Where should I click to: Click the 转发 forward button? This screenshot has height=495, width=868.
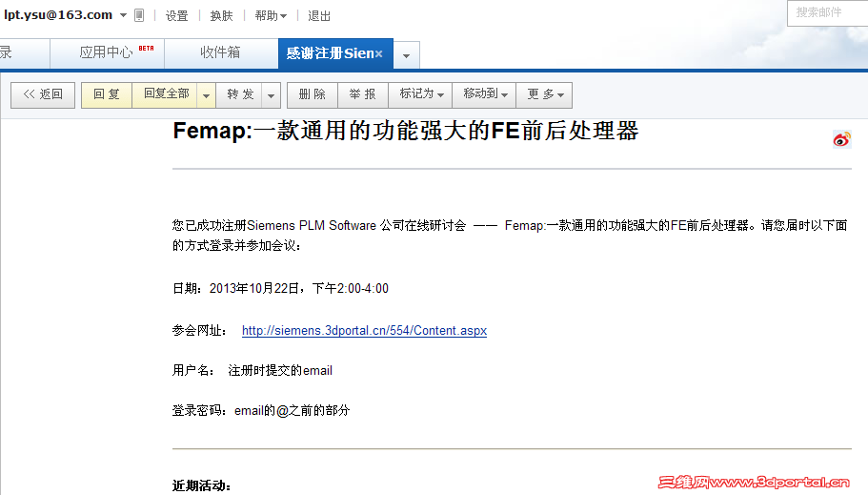[240, 94]
